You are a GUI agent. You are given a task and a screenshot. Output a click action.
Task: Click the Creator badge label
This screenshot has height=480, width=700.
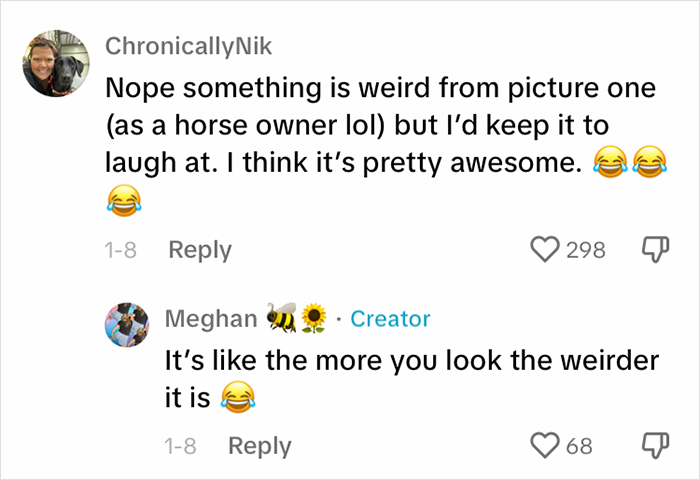390,319
